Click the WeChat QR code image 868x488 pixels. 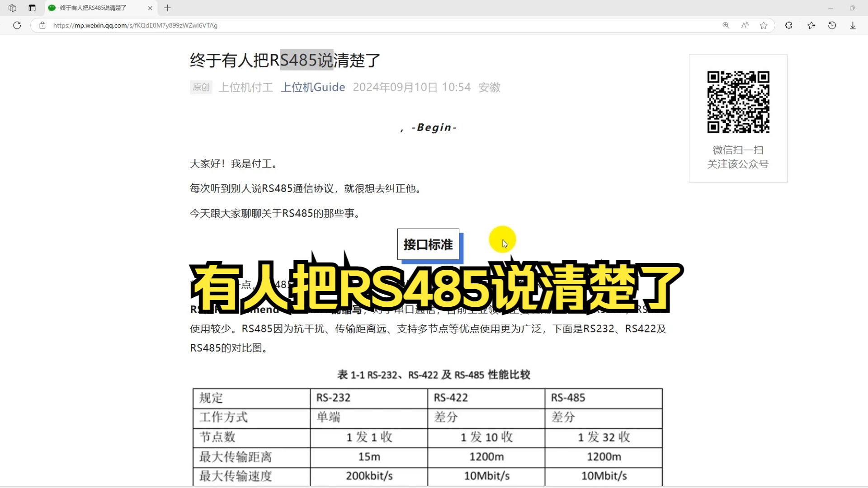pos(738,102)
